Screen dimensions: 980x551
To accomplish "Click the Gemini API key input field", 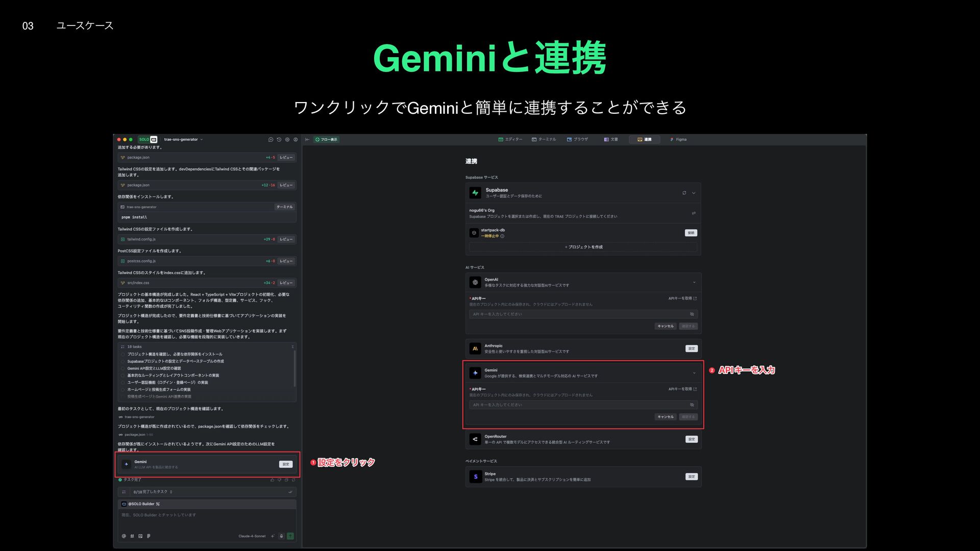I will [x=577, y=405].
